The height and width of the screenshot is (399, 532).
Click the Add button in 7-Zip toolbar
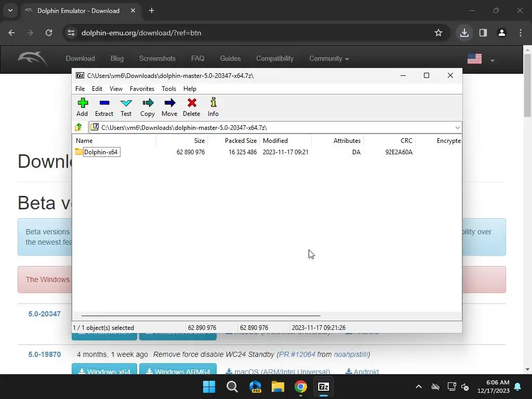click(x=82, y=107)
